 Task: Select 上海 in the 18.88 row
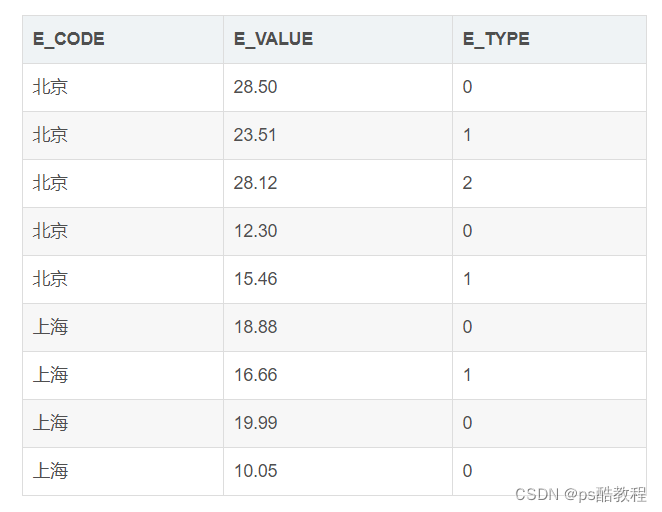[50, 327]
